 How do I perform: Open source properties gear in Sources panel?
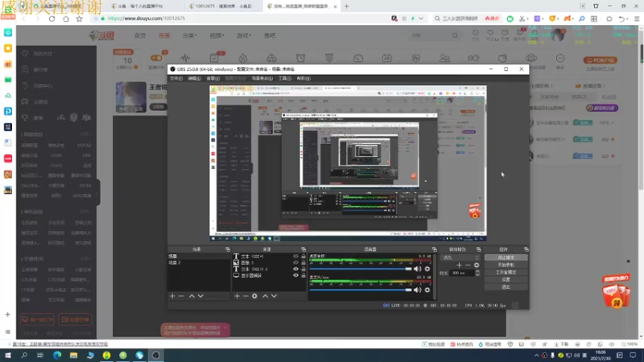pyautogui.click(x=254, y=296)
